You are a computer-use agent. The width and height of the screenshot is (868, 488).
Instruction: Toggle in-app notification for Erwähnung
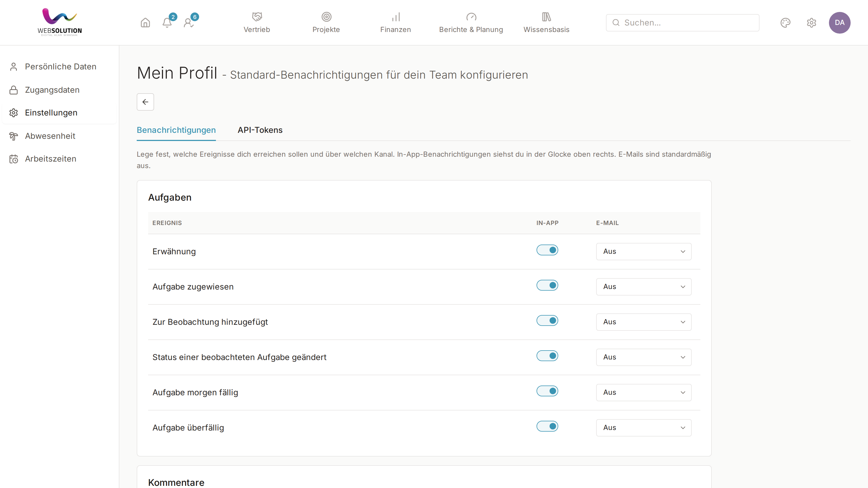click(547, 250)
